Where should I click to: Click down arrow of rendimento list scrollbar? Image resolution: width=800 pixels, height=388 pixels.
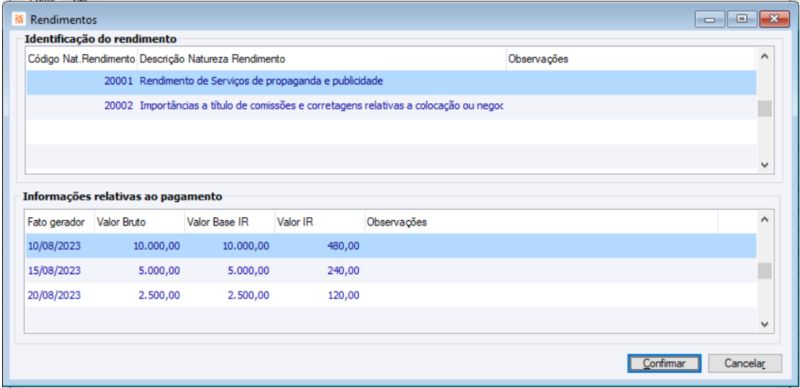tap(764, 164)
